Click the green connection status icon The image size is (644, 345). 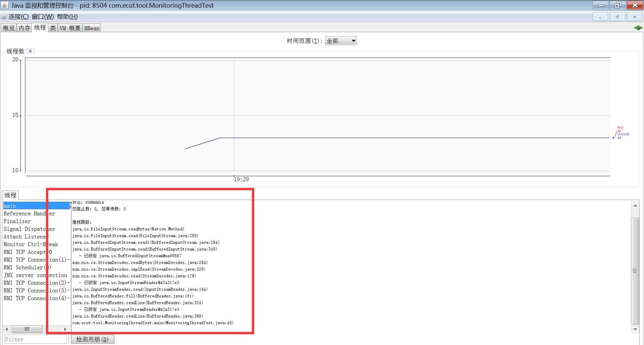638,28
